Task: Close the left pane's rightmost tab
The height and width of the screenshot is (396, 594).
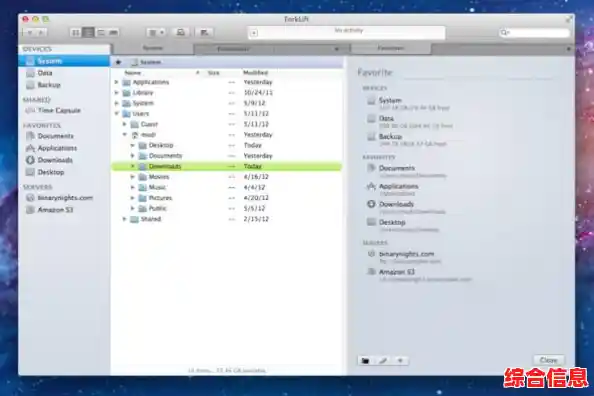Action: coord(336,49)
